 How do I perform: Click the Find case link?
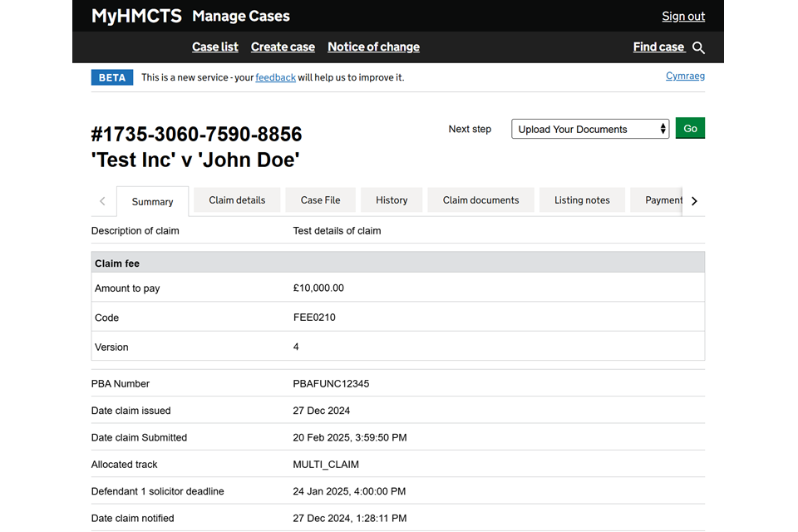pyautogui.click(x=658, y=47)
